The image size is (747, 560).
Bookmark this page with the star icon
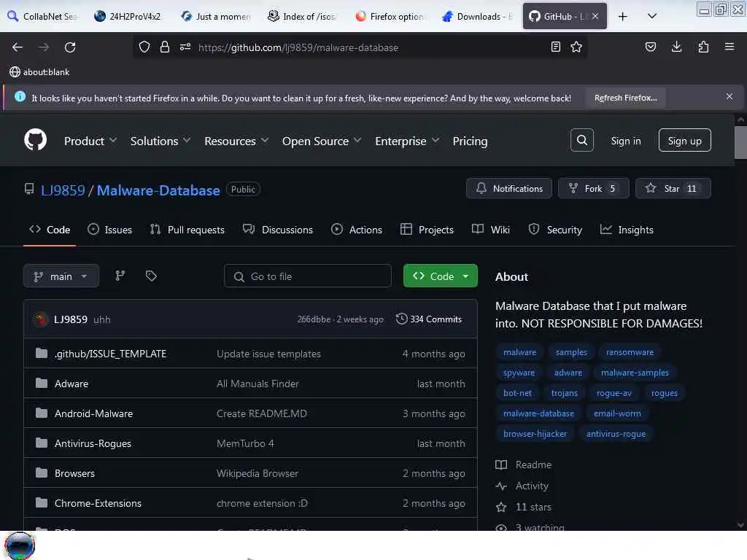576,47
